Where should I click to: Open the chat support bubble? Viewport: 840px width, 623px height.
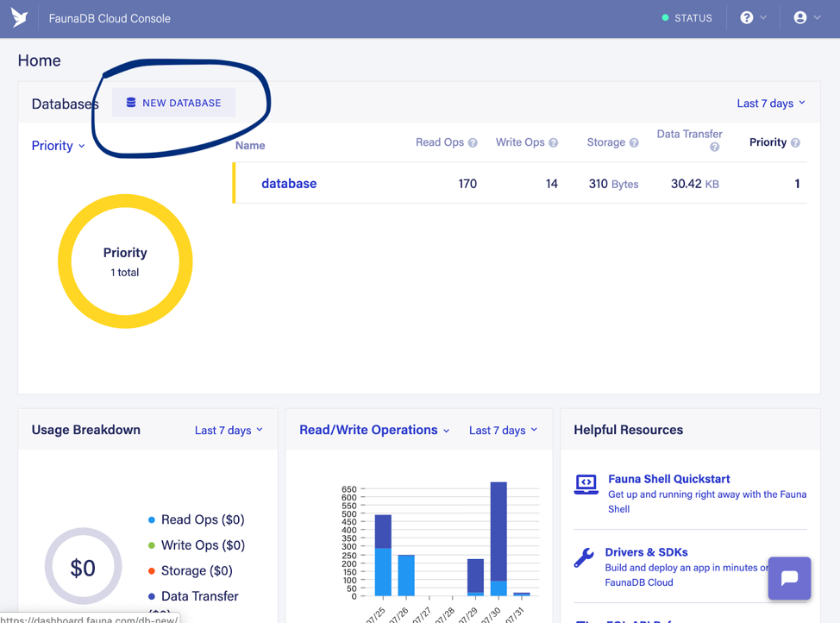(x=789, y=578)
